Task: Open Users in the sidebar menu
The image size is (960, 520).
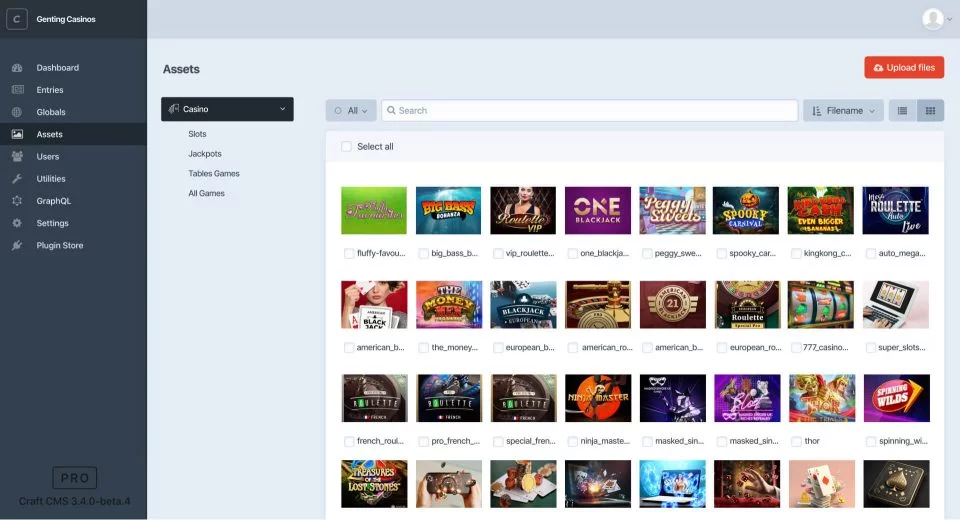Action: pyautogui.click(x=48, y=156)
